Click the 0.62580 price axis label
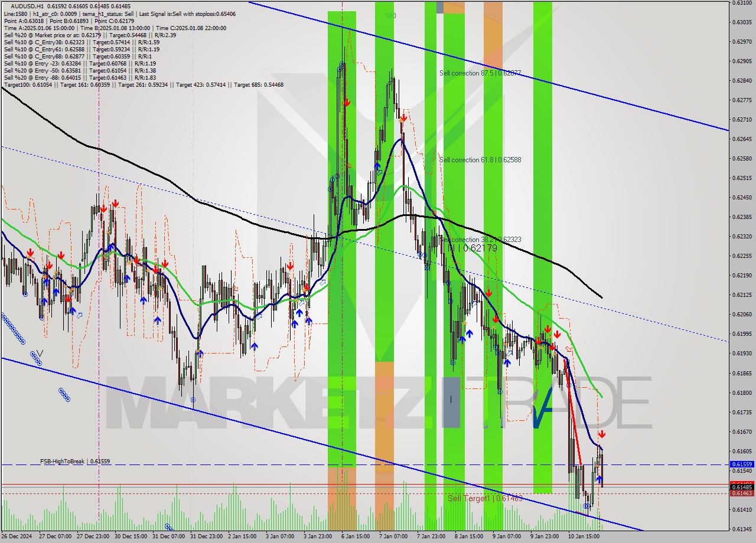 [x=741, y=159]
